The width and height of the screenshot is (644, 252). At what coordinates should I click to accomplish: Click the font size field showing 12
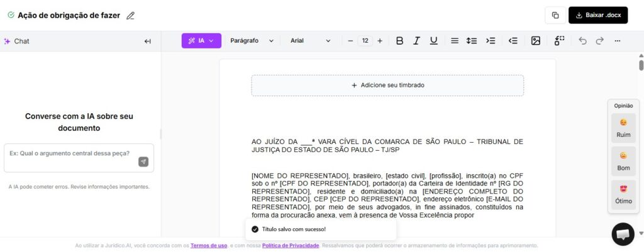click(365, 41)
